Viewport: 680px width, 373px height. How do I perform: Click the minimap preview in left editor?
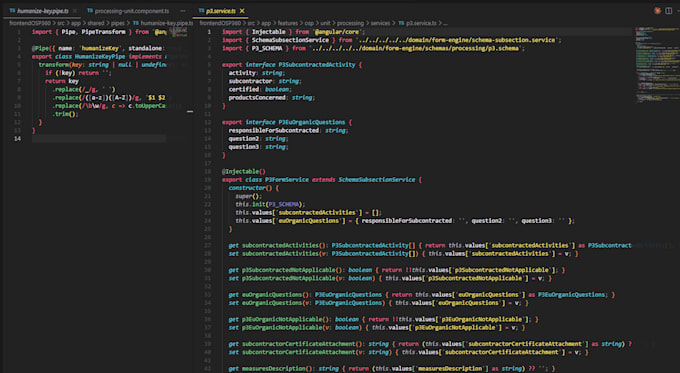178,33
